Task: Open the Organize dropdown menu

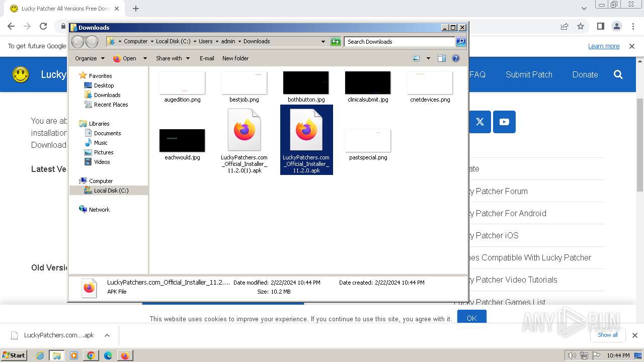Action: point(90,58)
